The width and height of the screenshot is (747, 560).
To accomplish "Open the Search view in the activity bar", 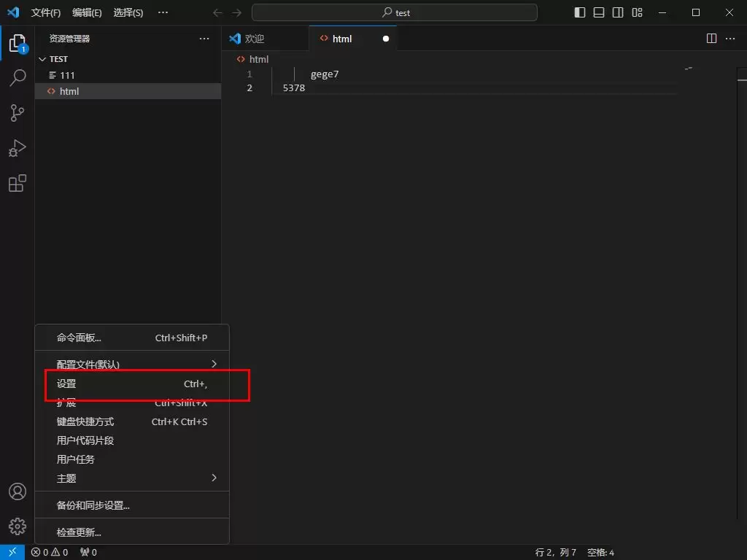I will [x=17, y=77].
